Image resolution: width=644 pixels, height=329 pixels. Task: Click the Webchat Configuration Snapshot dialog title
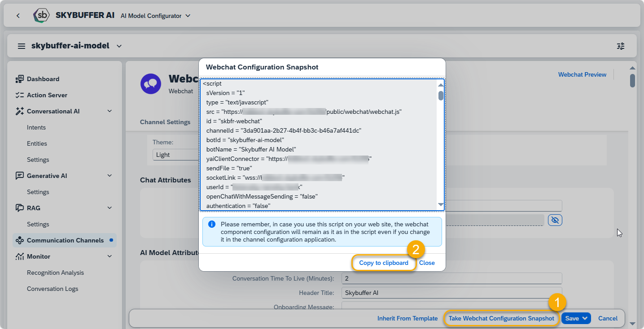pos(262,67)
